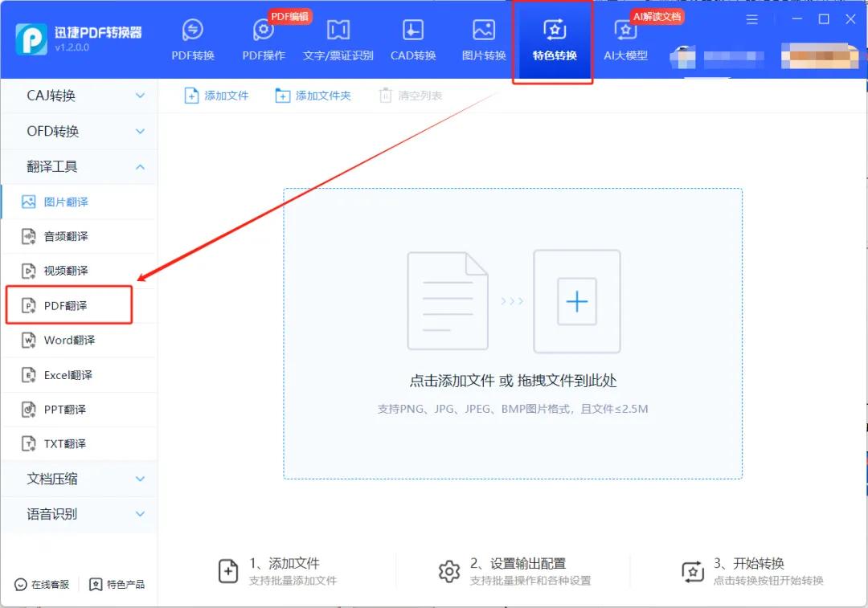
Task: Open the hamburger menu near window controls
Action: [752, 19]
